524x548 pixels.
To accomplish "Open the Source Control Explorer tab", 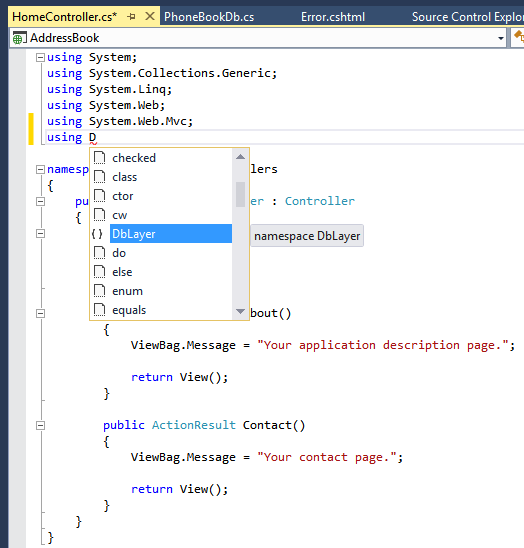I will coord(467,17).
